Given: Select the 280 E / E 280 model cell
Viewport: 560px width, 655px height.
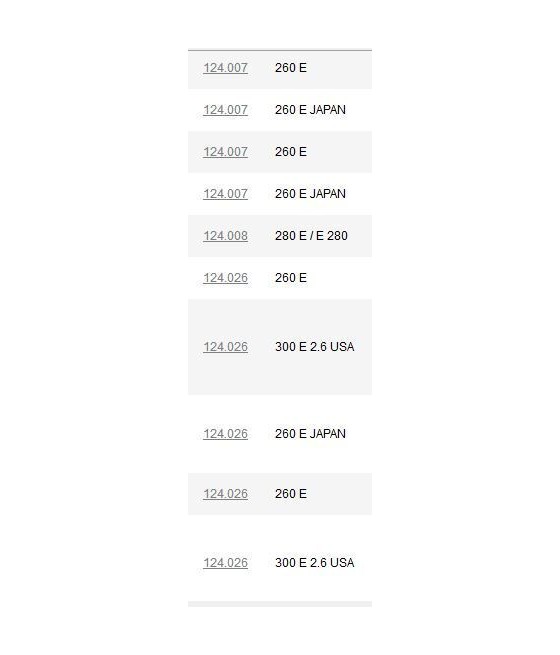Looking at the screenshot, I should 311,236.
